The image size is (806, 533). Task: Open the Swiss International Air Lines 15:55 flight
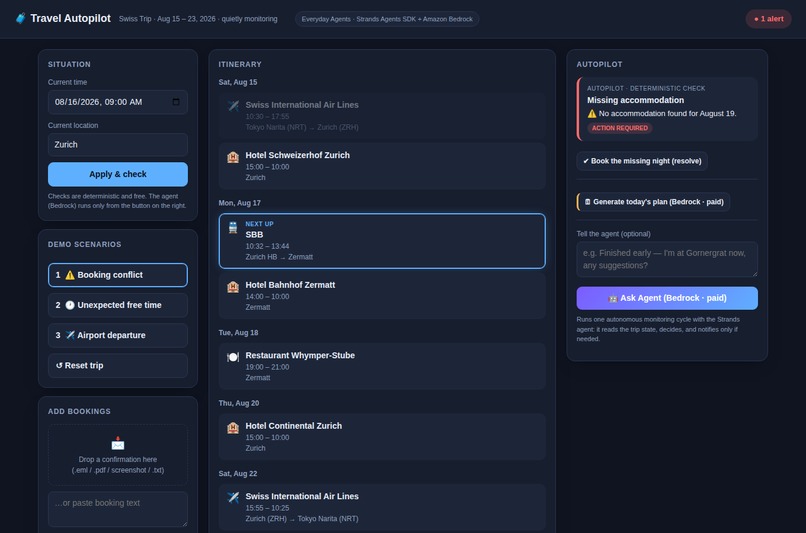382,507
